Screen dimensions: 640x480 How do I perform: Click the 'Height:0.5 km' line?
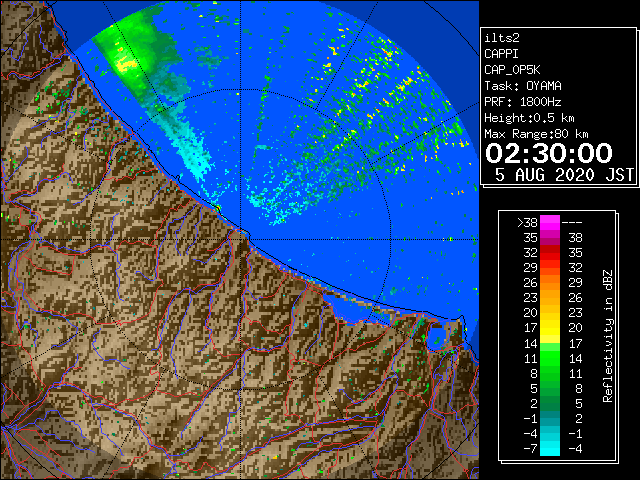(x=529, y=118)
